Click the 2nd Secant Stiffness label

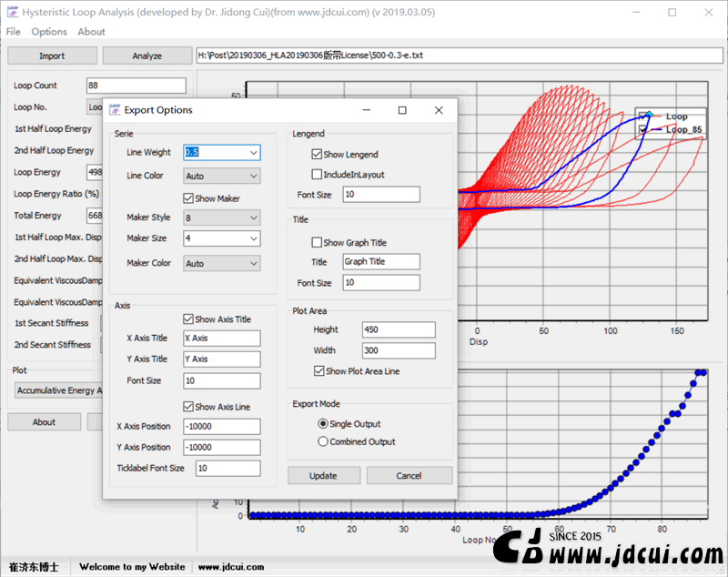pyautogui.click(x=52, y=344)
